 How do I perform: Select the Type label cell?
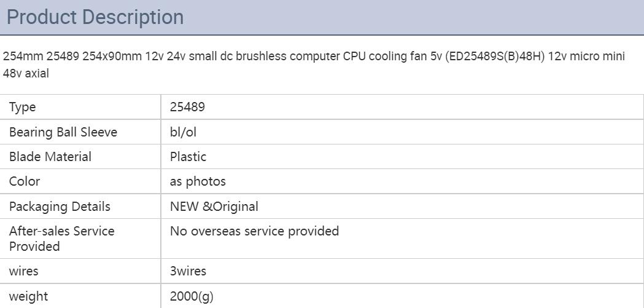pos(80,107)
